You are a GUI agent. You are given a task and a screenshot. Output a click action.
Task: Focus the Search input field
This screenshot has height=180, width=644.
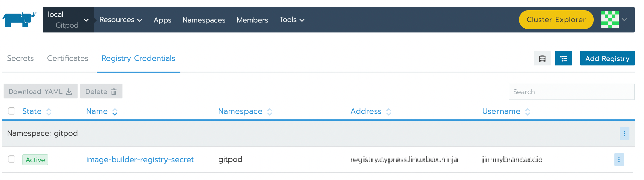[x=572, y=92]
